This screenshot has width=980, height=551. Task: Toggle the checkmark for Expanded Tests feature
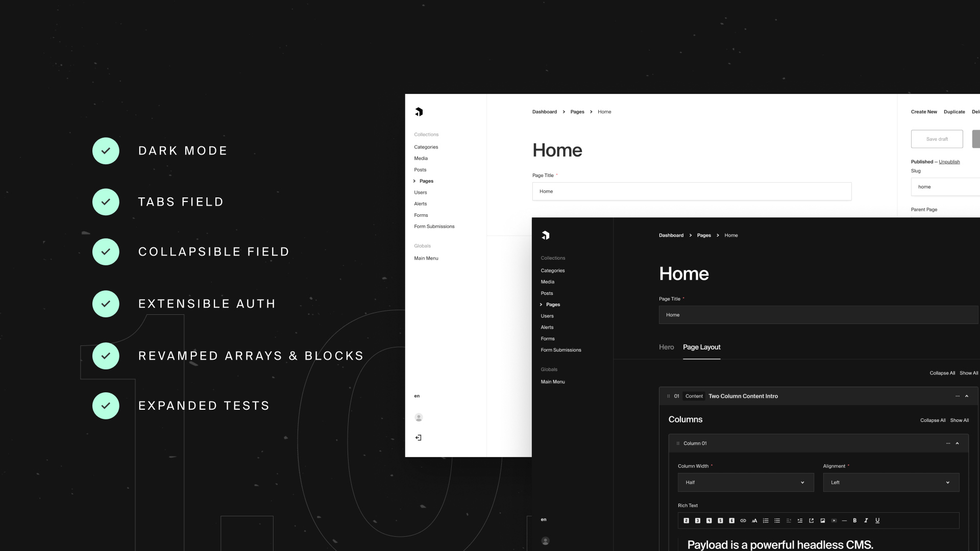[x=106, y=406]
